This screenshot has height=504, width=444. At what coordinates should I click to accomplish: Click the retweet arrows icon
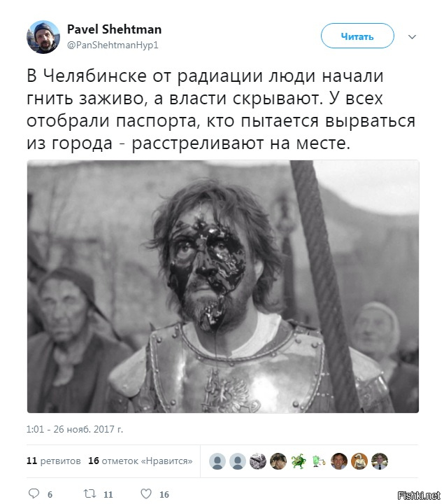89,493
